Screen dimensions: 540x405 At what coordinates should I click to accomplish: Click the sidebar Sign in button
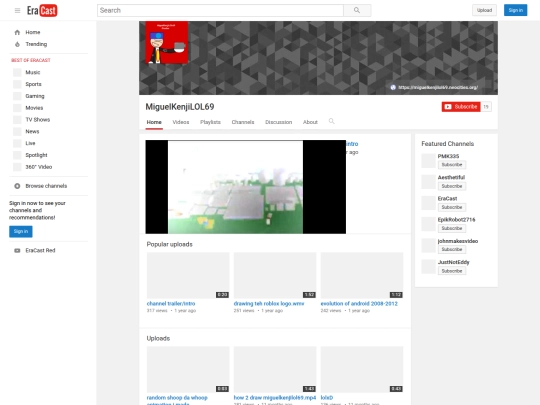coord(21,231)
